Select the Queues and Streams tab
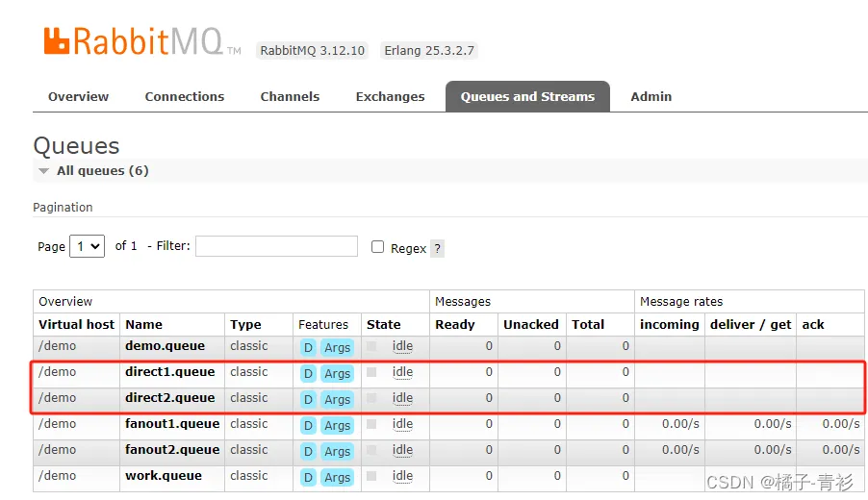868x500 pixels. 527,97
